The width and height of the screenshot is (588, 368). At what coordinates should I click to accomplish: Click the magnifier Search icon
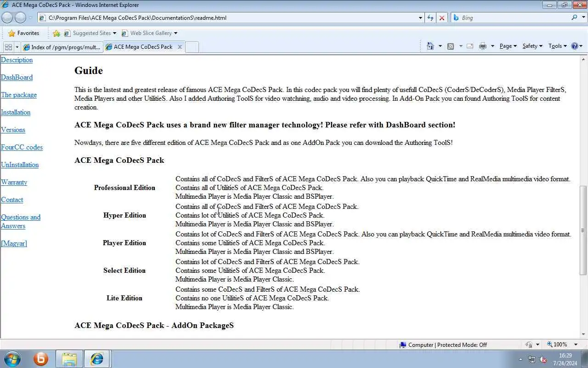point(574,17)
